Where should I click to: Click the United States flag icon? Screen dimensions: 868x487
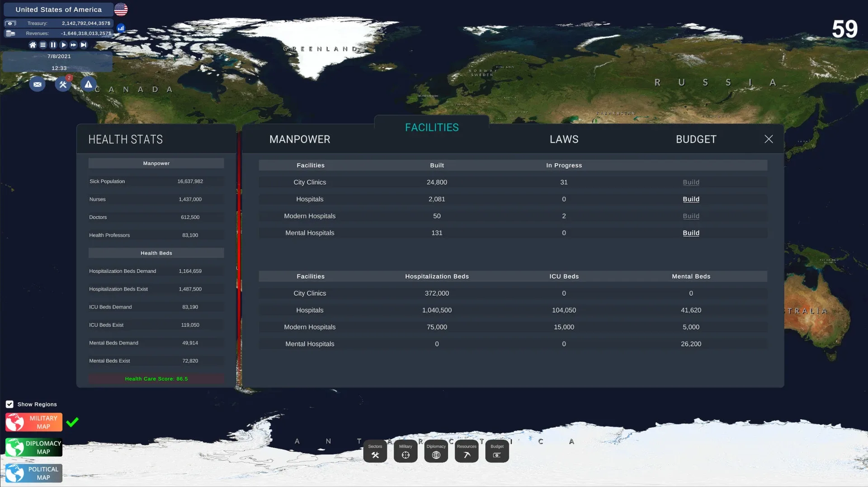pos(121,9)
